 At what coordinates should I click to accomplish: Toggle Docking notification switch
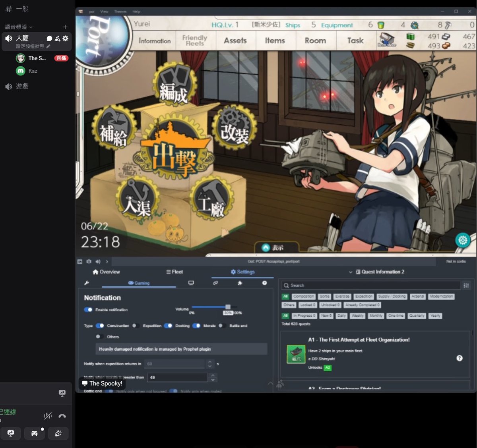click(x=168, y=326)
